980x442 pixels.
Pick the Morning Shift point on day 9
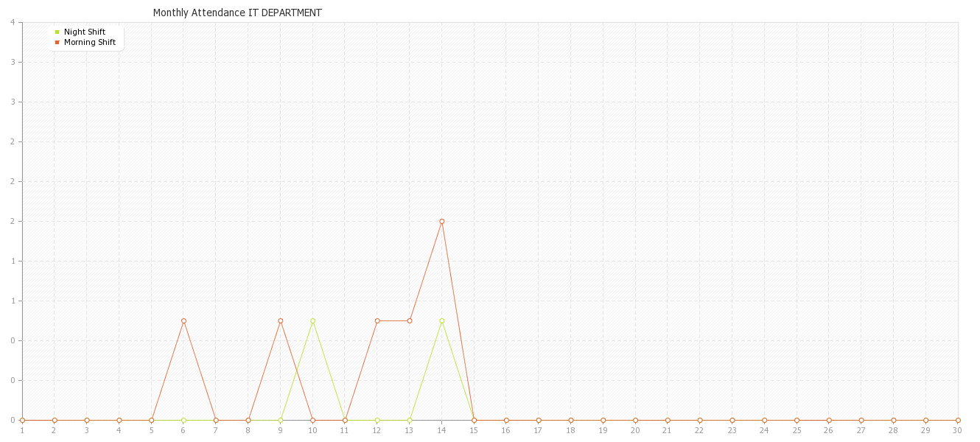pyautogui.click(x=280, y=320)
